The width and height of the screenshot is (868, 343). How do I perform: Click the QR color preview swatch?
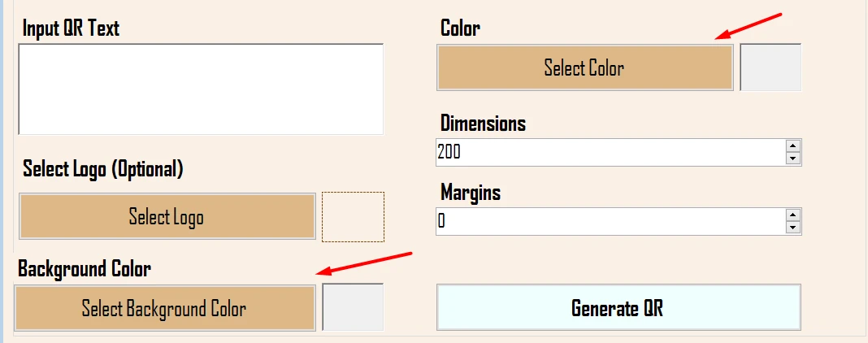pos(770,67)
